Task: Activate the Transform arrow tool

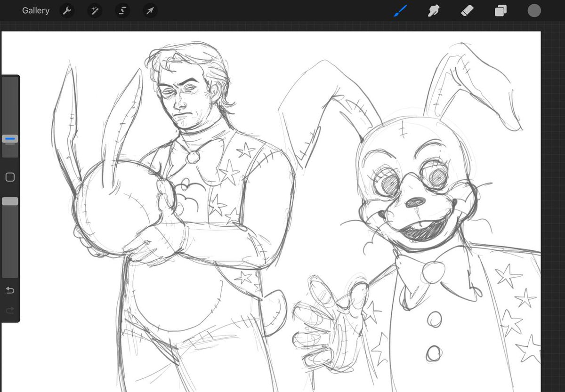Action: pos(150,10)
